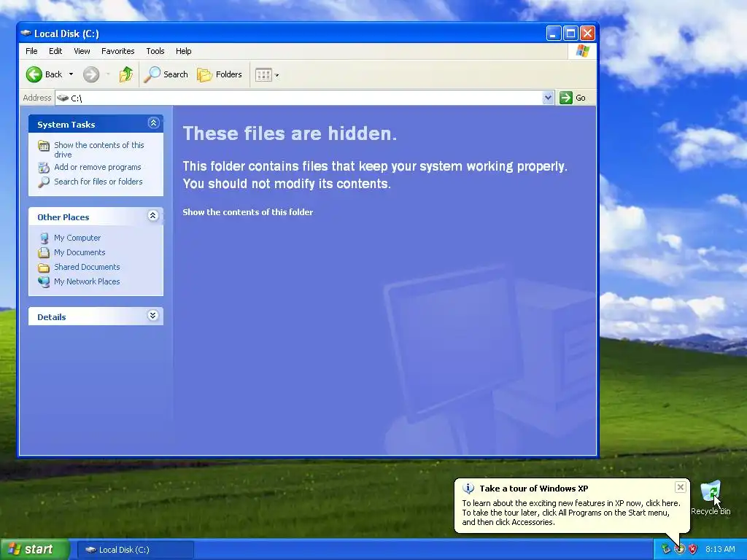Image resolution: width=747 pixels, height=560 pixels.
Task: Open the Help menu
Action: point(183,51)
